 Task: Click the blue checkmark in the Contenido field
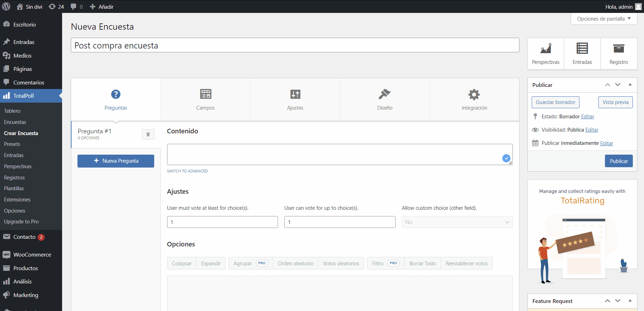point(506,158)
